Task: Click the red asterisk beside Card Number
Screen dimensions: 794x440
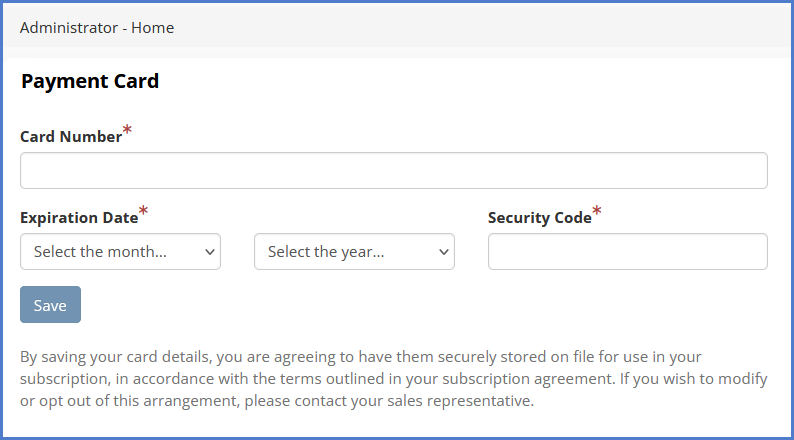Action: click(x=127, y=131)
